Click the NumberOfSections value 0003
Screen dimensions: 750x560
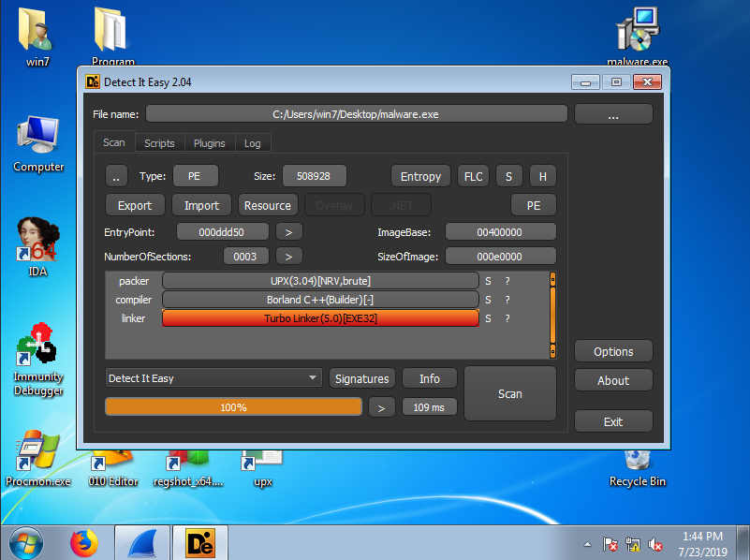tap(245, 257)
